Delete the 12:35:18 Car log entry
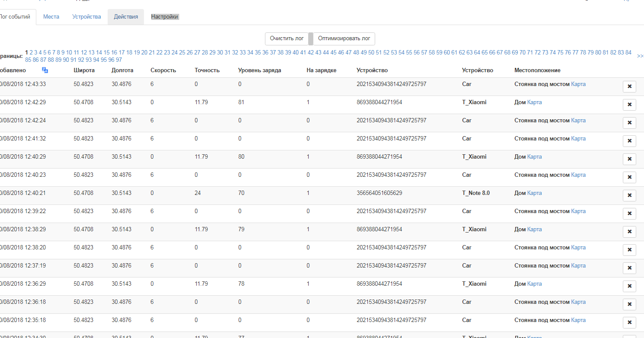 coord(629,322)
